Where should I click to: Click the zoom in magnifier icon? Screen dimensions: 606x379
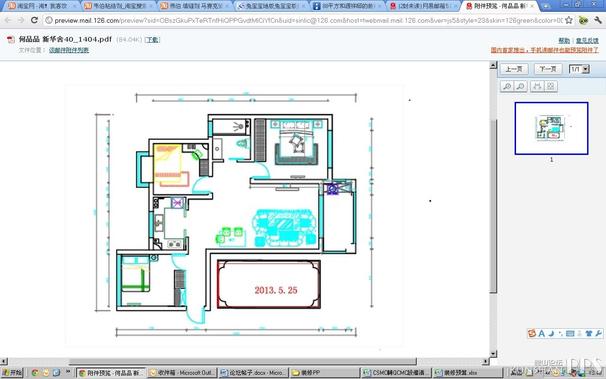coord(507,86)
